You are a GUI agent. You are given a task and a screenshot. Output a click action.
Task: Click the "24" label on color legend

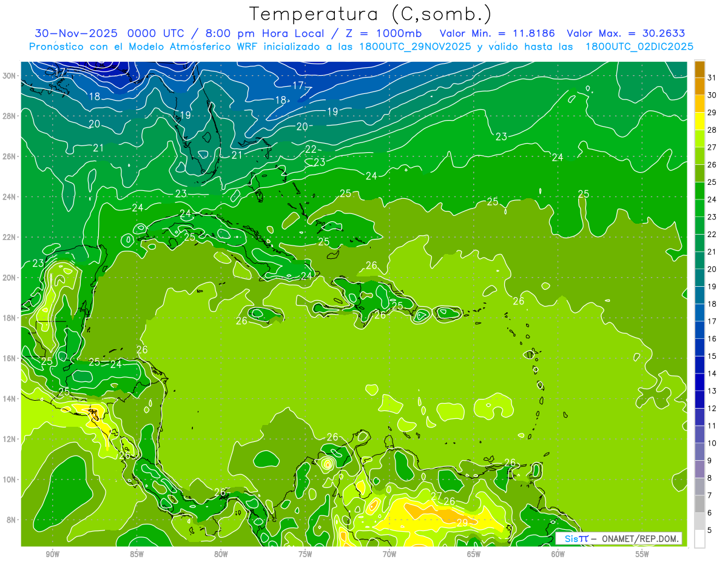click(x=712, y=199)
